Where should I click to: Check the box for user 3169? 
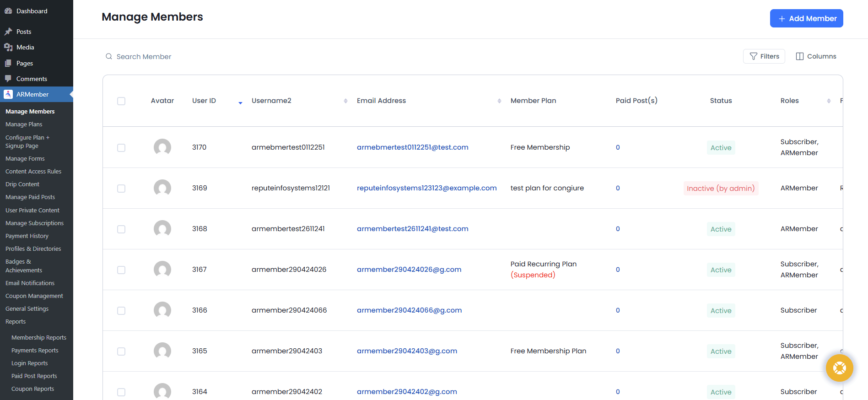(121, 189)
